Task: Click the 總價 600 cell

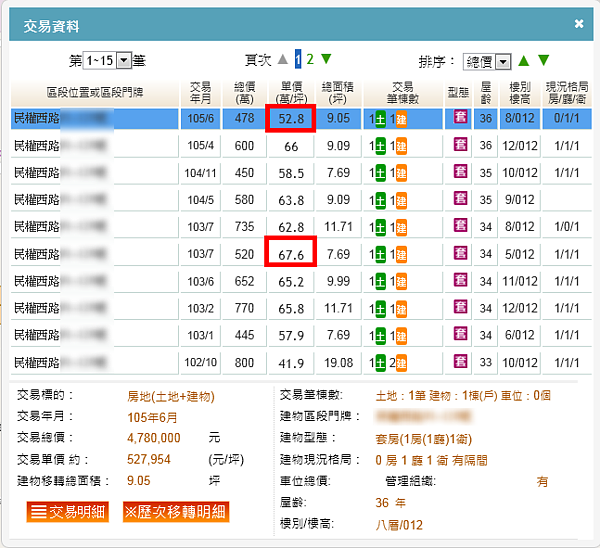Action: [244, 146]
